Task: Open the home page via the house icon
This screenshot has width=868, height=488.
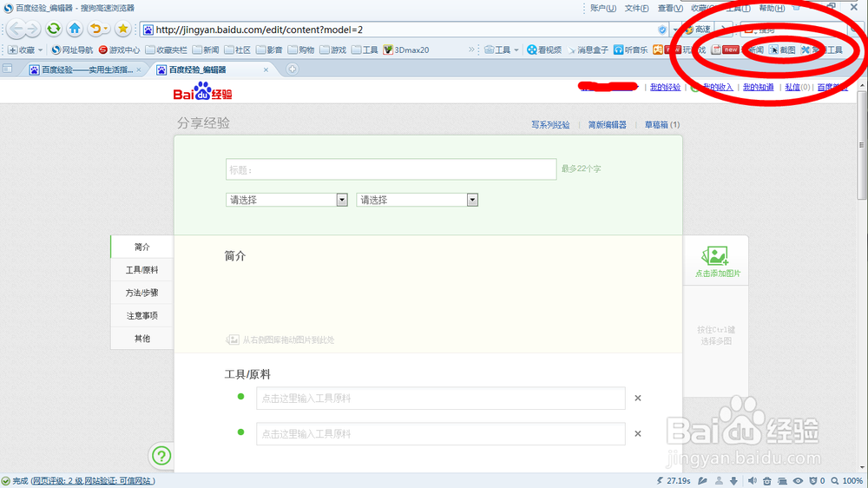Action: point(75,29)
